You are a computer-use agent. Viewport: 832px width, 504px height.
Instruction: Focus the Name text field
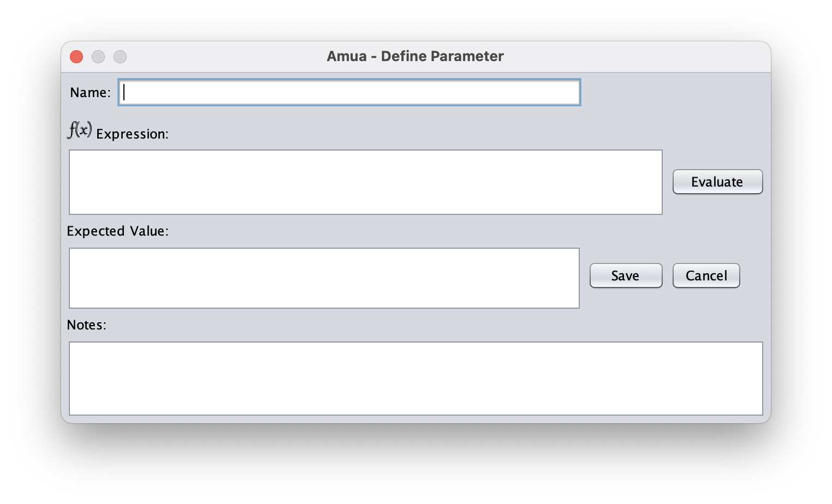[349, 92]
